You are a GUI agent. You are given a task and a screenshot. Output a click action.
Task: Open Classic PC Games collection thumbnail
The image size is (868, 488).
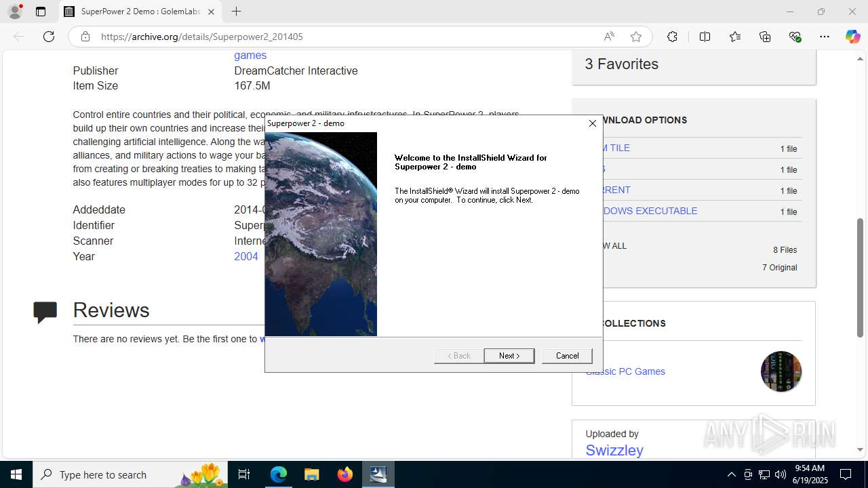(x=781, y=371)
